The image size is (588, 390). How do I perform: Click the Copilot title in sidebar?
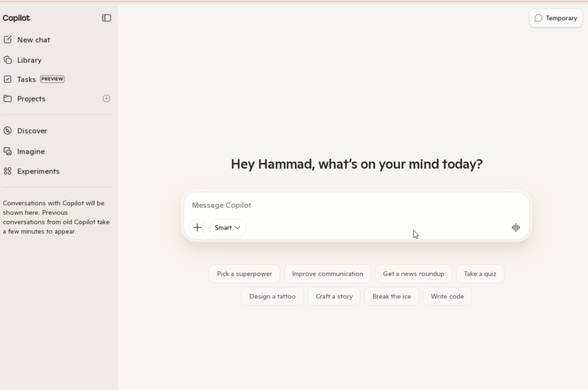[x=16, y=18]
